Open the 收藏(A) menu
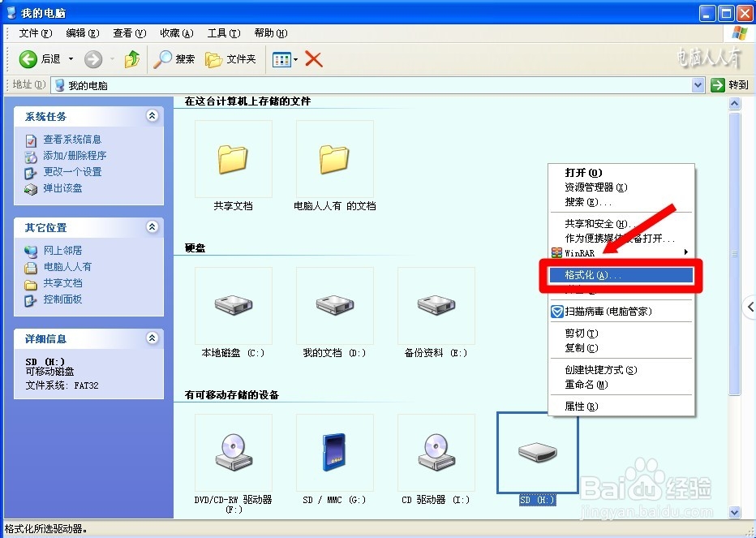This screenshot has height=538, width=756. (x=177, y=32)
